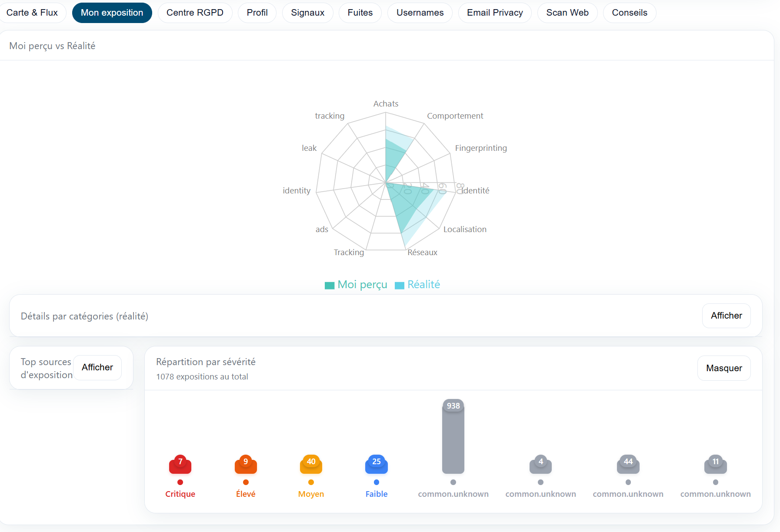Switch to the Fuites tab
Image resolution: width=780 pixels, height=532 pixels.
(360, 13)
